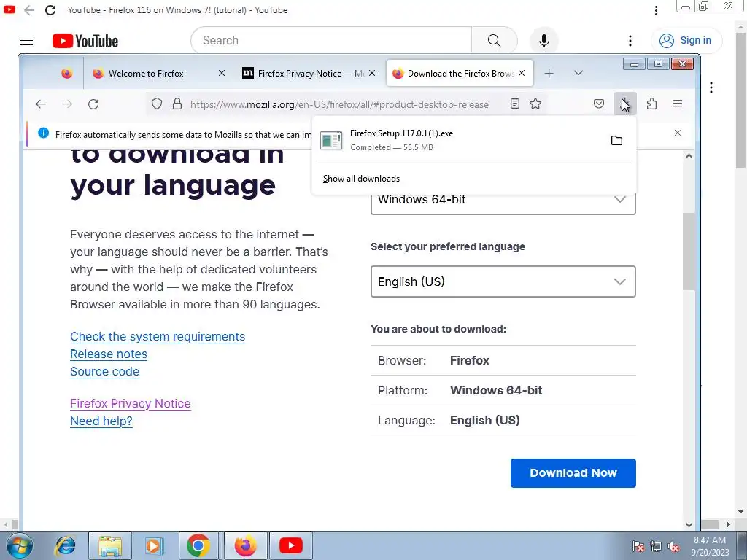Open the Source code link
This screenshot has height=560, width=747.
(x=105, y=372)
